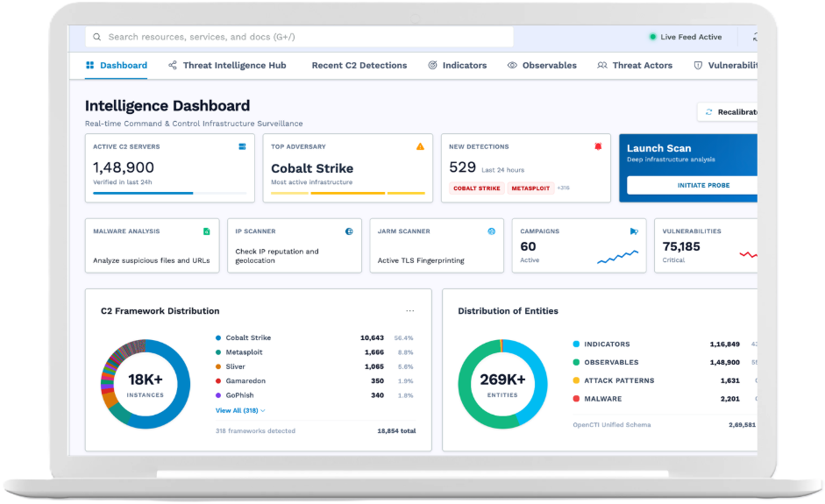Expand View All (318) frameworks
Image resolution: width=825 pixels, height=504 pixels.
click(240, 410)
